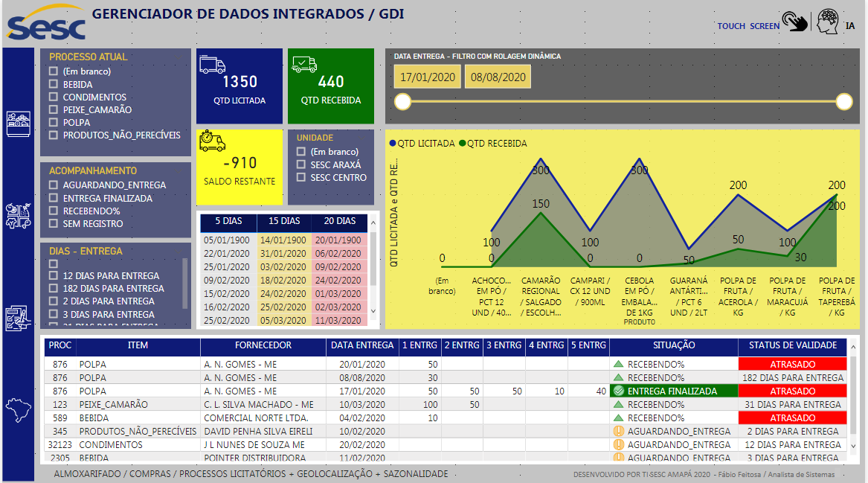Click the QTD RECEBIDA legend entry
868x483 pixels.
[x=492, y=144]
